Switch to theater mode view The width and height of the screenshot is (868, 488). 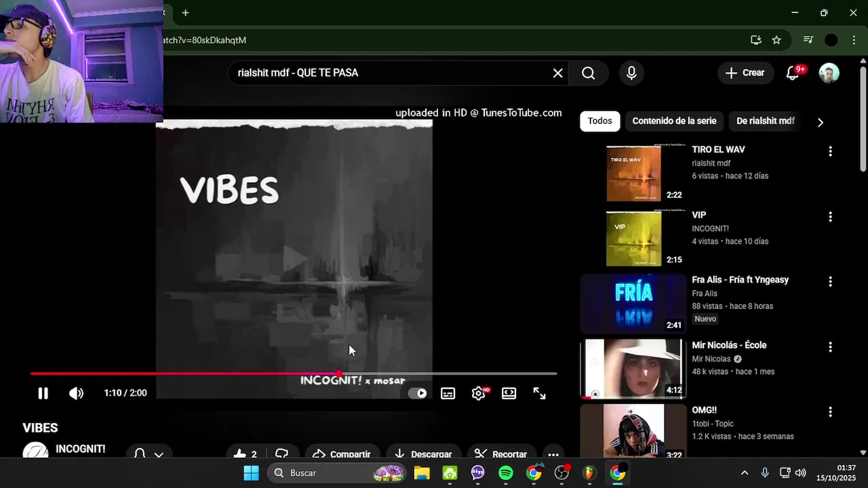pyautogui.click(x=509, y=393)
